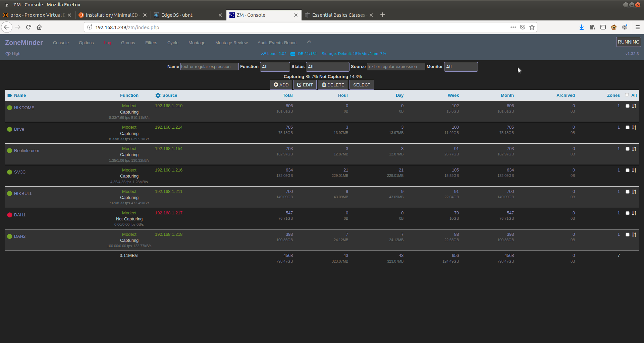Open the Status filter dropdown

pyautogui.click(x=327, y=67)
